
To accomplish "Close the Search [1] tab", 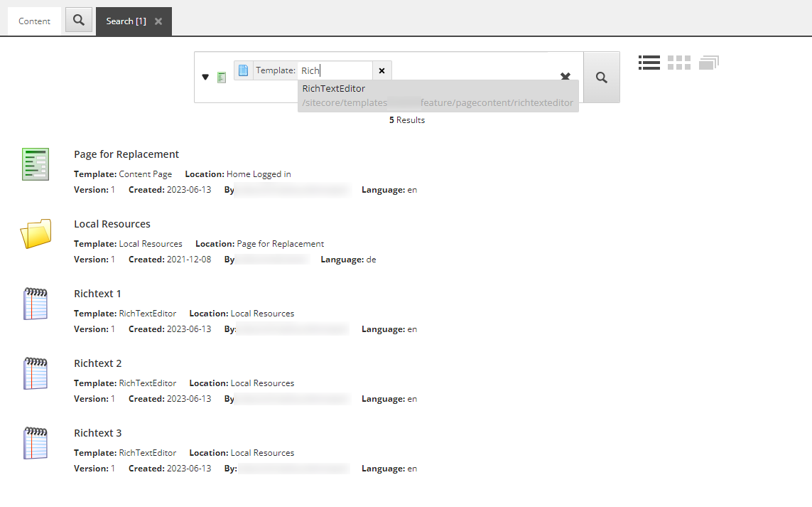I will pos(158,21).
